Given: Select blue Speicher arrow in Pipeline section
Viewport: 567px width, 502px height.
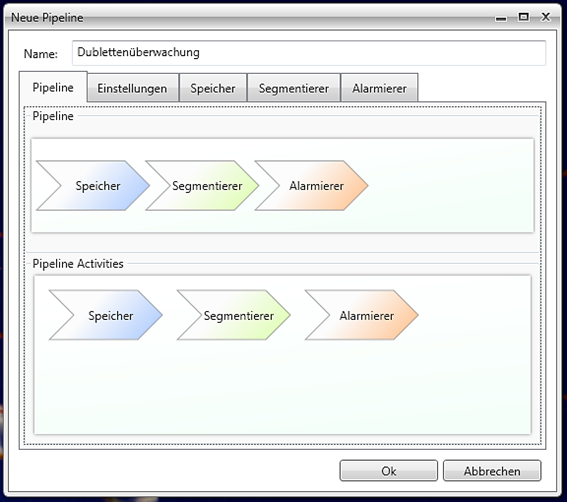Looking at the screenshot, I should 93,186.
